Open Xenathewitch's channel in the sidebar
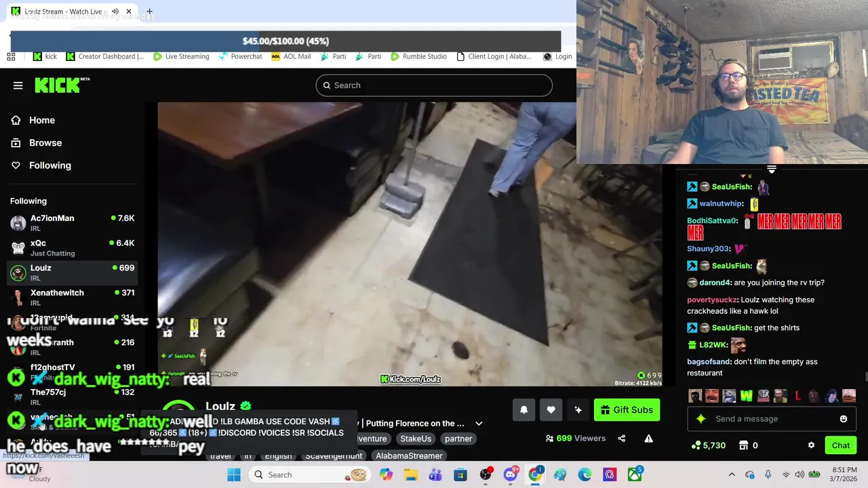868x488 pixels. pyautogui.click(x=71, y=297)
